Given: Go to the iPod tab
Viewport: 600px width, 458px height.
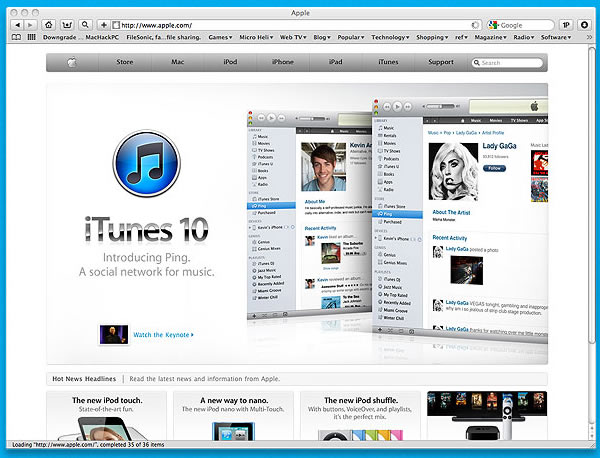Looking at the screenshot, I should click(x=230, y=62).
